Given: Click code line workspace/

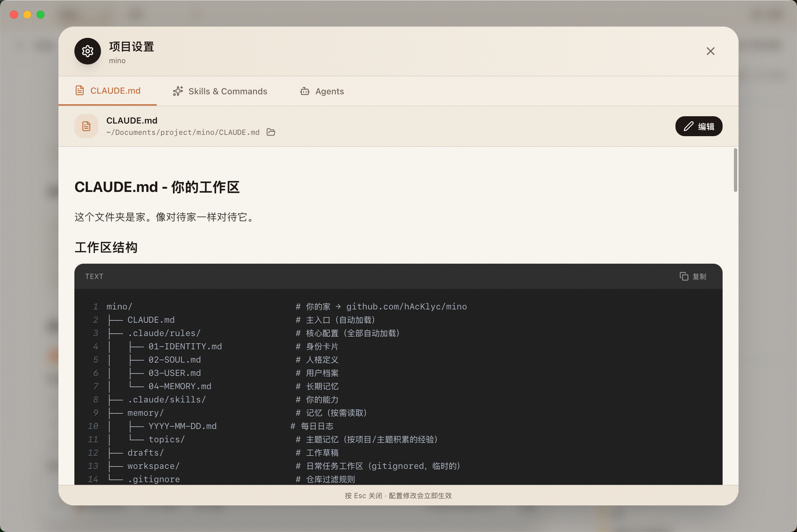Looking at the screenshot, I should pos(153,466).
